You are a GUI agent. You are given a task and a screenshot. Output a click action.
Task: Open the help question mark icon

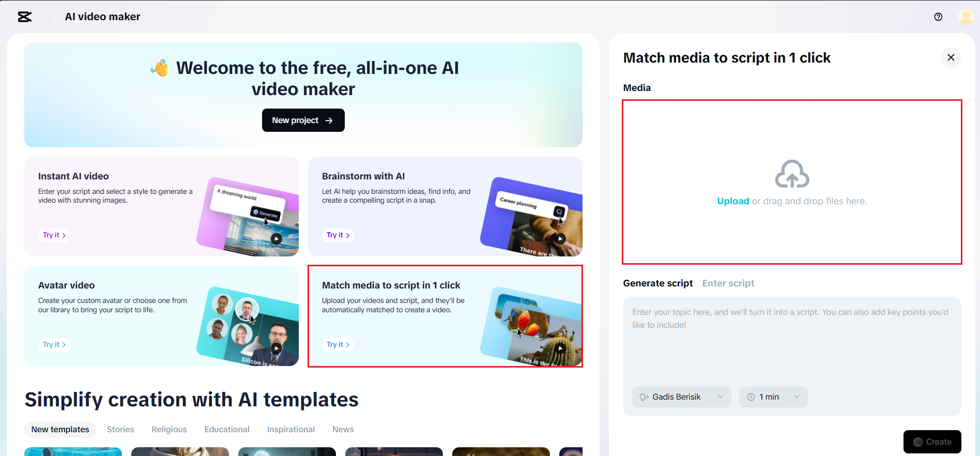point(938,17)
